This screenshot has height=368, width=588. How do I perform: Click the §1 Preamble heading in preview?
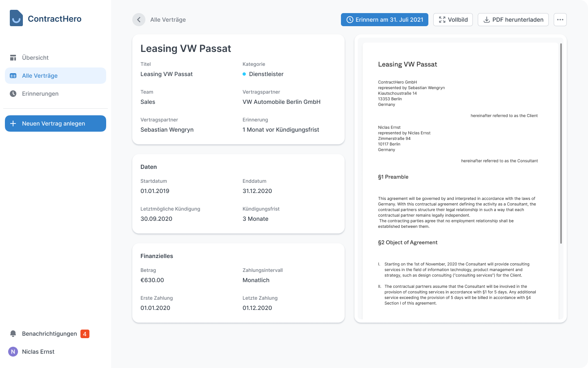pos(393,177)
